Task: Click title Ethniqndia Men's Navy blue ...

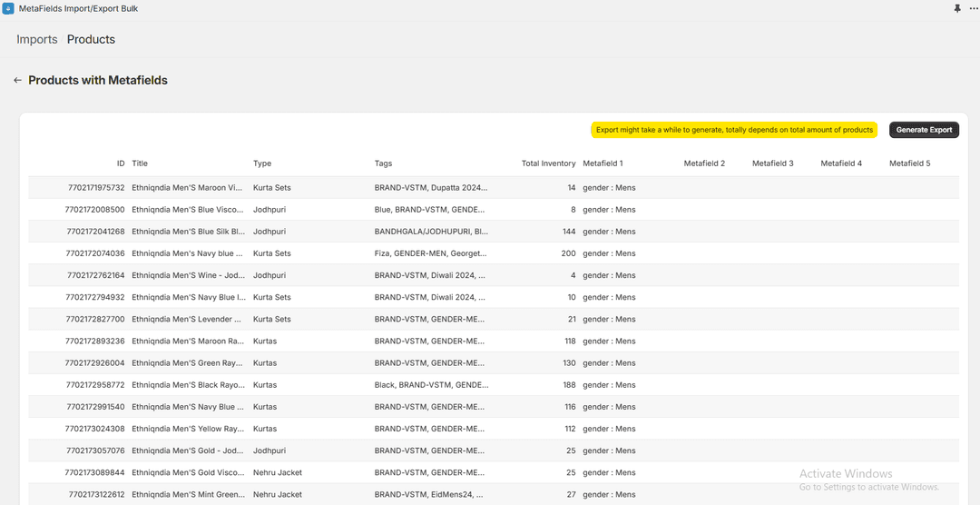Action: [x=188, y=253]
